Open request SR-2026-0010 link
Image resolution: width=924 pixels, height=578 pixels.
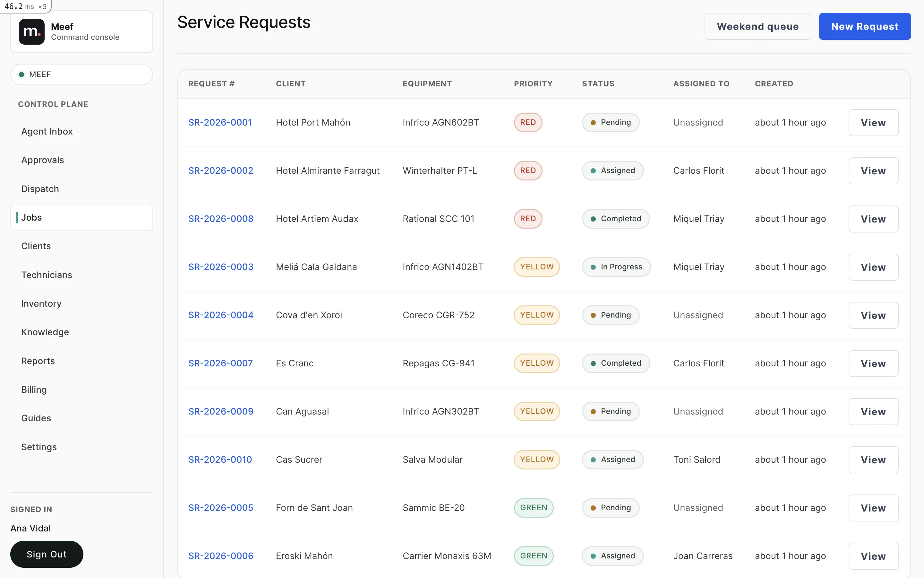(220, 460)
